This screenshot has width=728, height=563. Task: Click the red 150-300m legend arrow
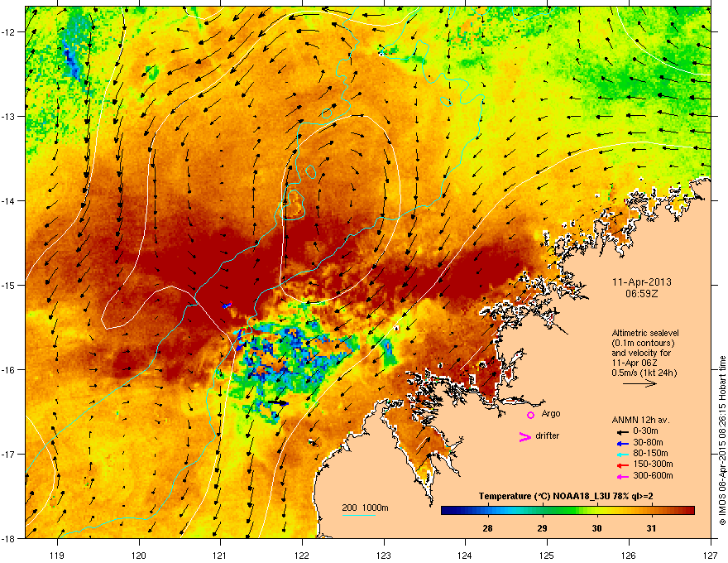tap(623, 465)
